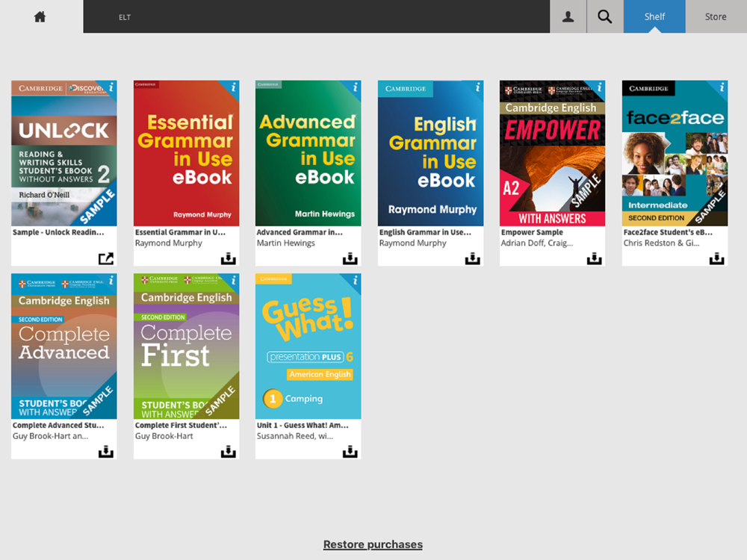The image size is (747, 560).
Task: Download Face2face Student's eBook
Action: (x=716, y=258)
